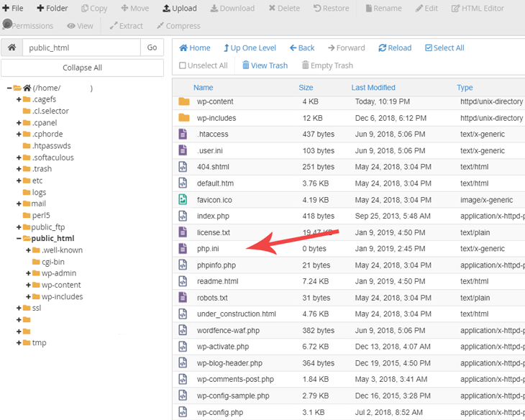Go to Home in the file panel

pos(195,48)
